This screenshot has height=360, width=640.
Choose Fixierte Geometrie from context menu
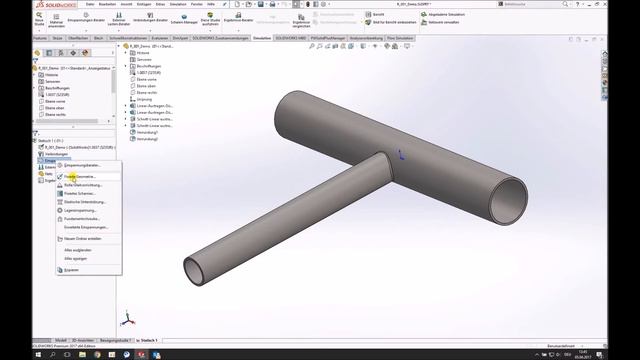point(88,176)
